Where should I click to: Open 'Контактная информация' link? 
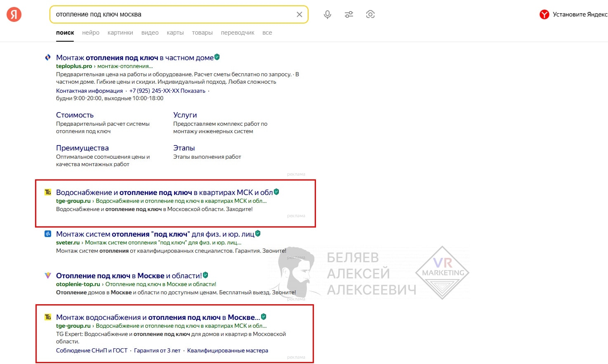click(x=90, y=91)
